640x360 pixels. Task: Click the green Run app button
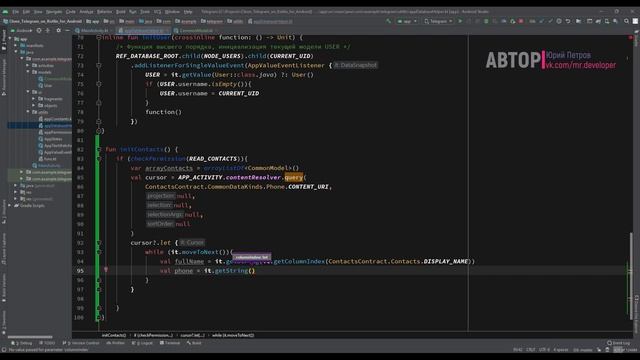(460, 21)
